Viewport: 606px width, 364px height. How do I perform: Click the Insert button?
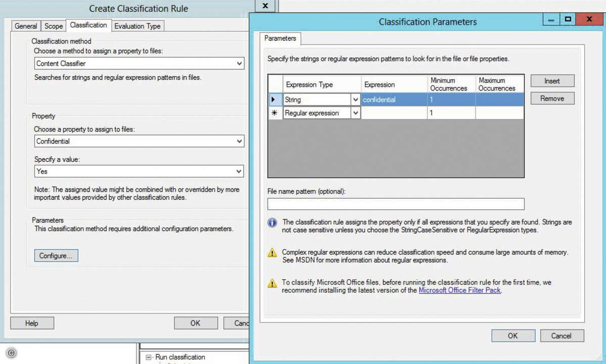pyautogui.click(x=552, y=81)
